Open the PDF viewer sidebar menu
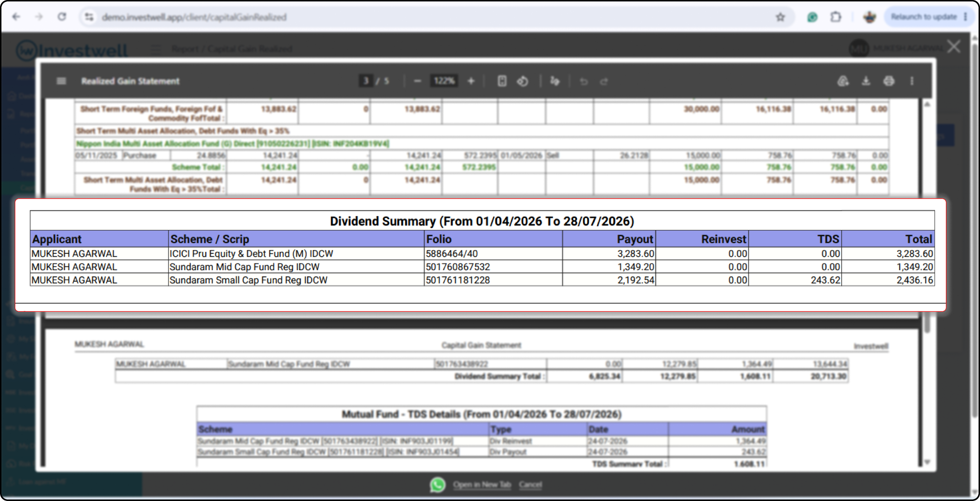 click(x=61, y=81)
